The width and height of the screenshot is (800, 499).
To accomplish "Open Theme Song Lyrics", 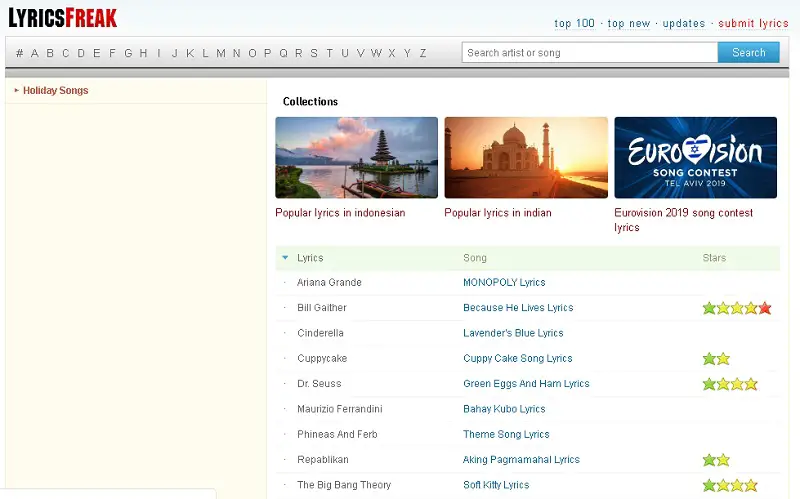I will [506, 435].
